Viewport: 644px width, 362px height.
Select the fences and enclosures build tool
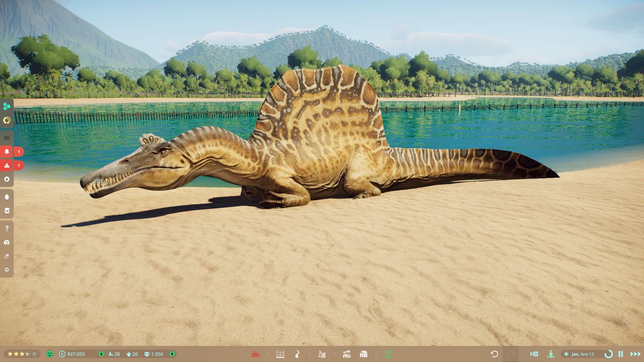280,354
